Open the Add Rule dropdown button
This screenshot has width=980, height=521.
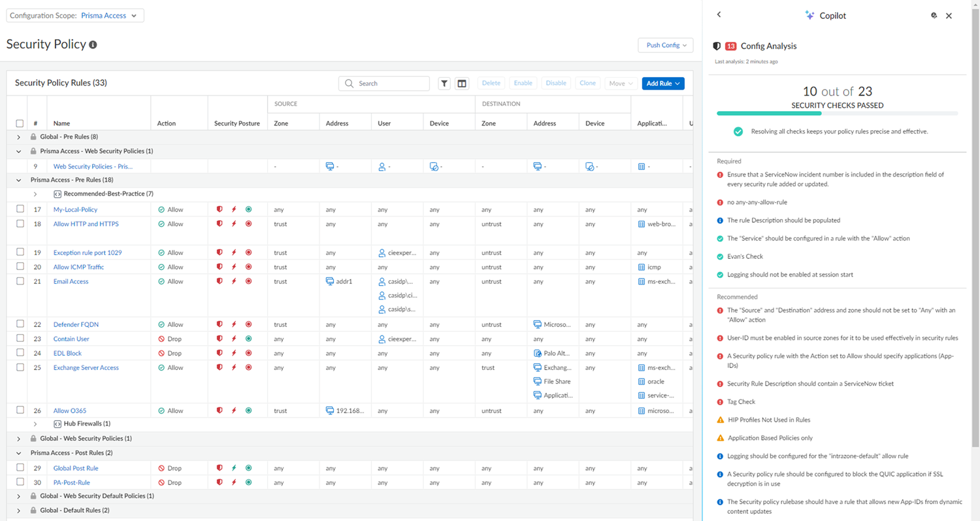(x=662, y=84)
